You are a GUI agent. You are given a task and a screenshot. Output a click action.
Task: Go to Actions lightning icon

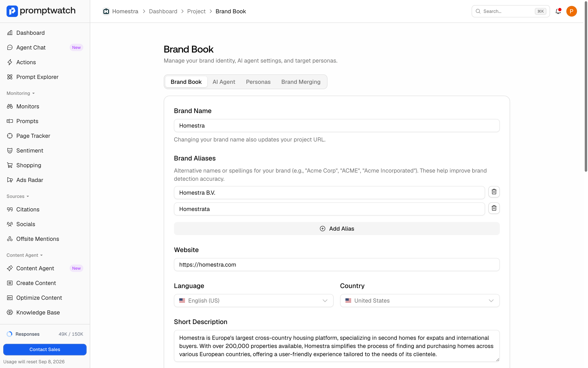tap(10, 62)
